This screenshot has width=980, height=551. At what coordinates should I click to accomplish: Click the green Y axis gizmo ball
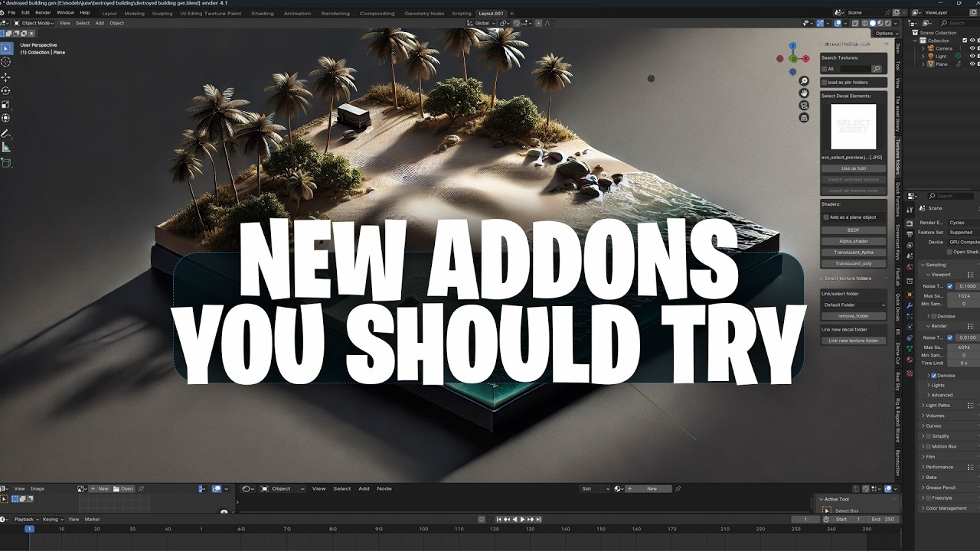[794, 58]
